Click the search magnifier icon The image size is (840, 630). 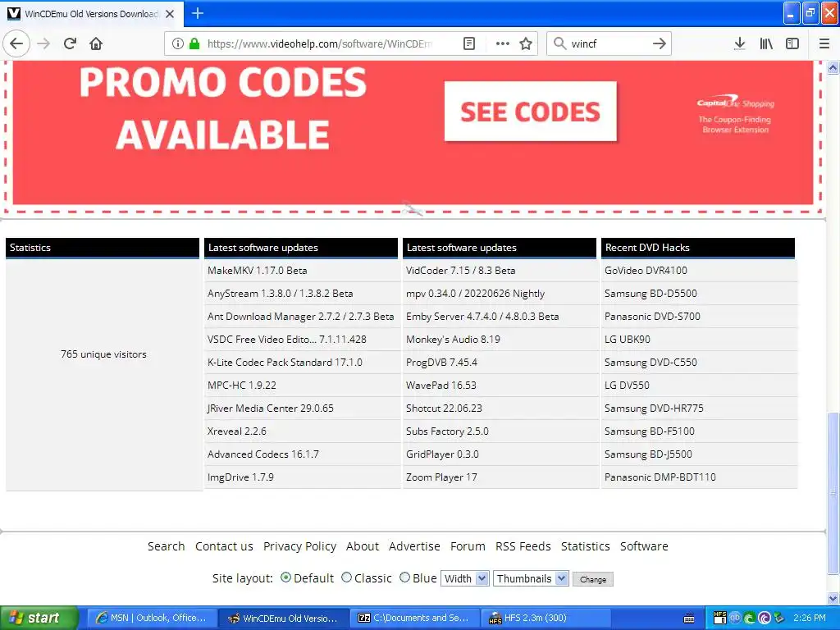pyautogui.click(x=559, y=43)
